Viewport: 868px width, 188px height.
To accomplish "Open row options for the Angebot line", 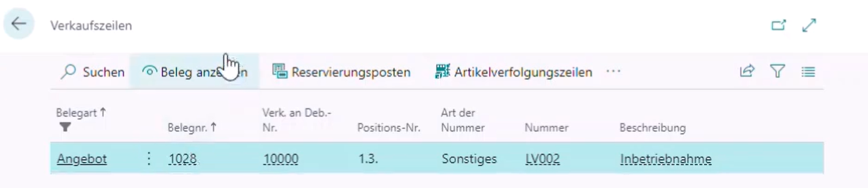I will pyautogui.click(x=149, y=158).
